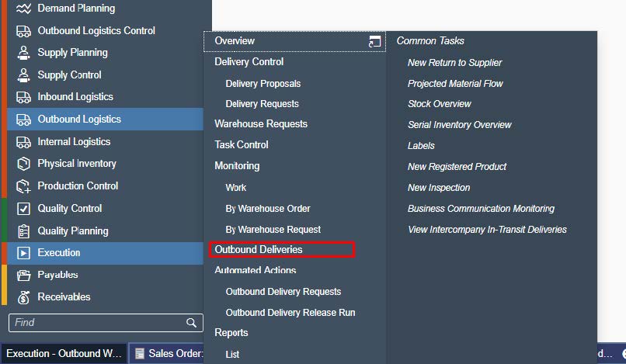Open Warehouse Requests view
Screen dimensions: 626x364
tap(261, 124)
